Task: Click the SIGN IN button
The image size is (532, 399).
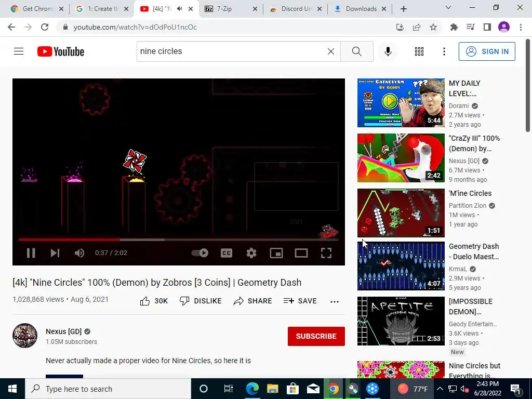Action: tap(487, 51)
